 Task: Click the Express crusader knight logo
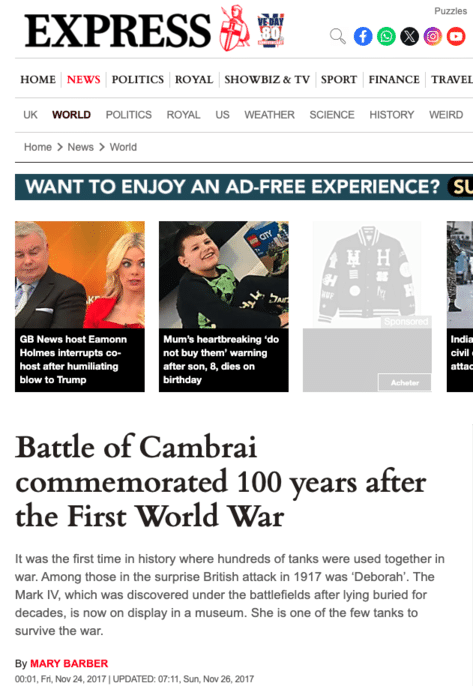click(x=234, y=28)
